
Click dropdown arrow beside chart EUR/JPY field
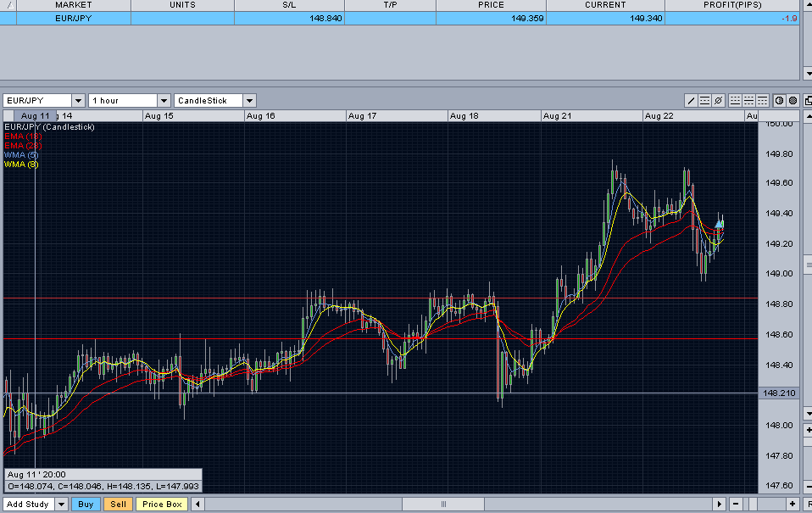pyautogui.click(x=78, y=101)
